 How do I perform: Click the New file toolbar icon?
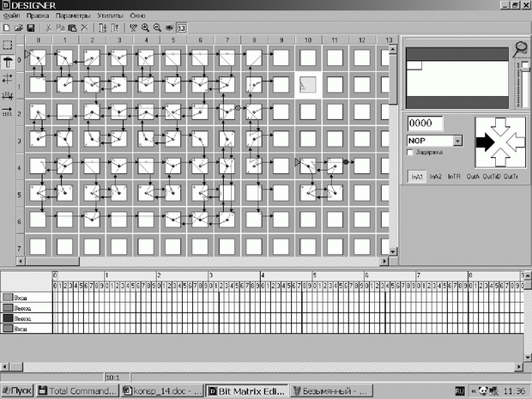click(x=6, y=27)
